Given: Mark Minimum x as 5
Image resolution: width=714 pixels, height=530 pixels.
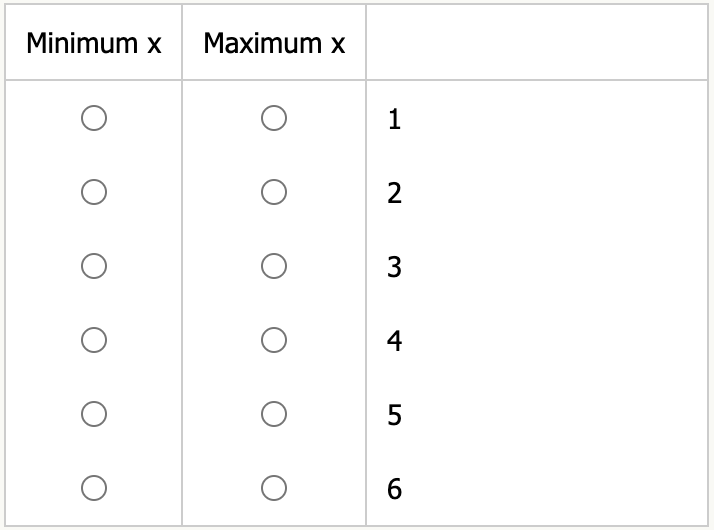Looking at the screenshot, I should tap(94, 413).
